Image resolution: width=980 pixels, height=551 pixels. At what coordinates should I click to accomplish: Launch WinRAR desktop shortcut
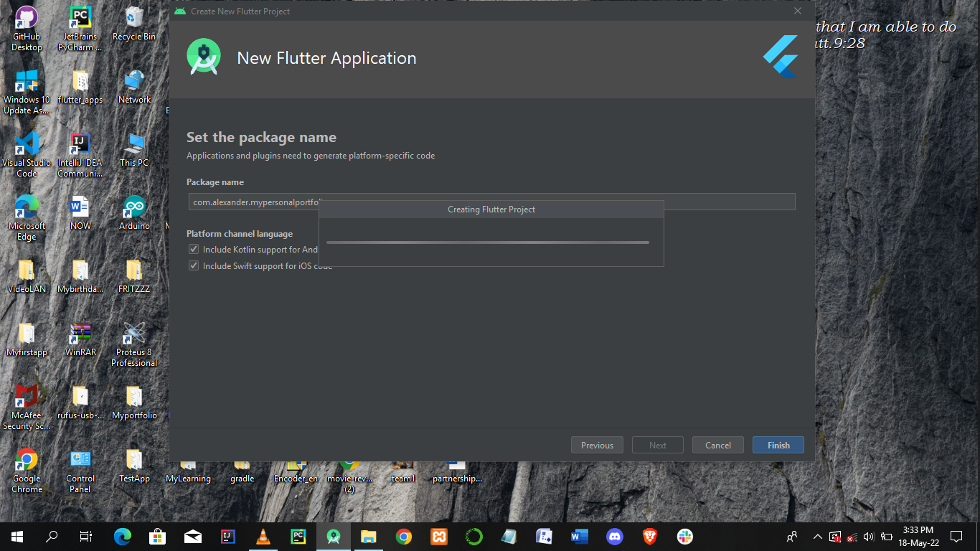[80, 339]
